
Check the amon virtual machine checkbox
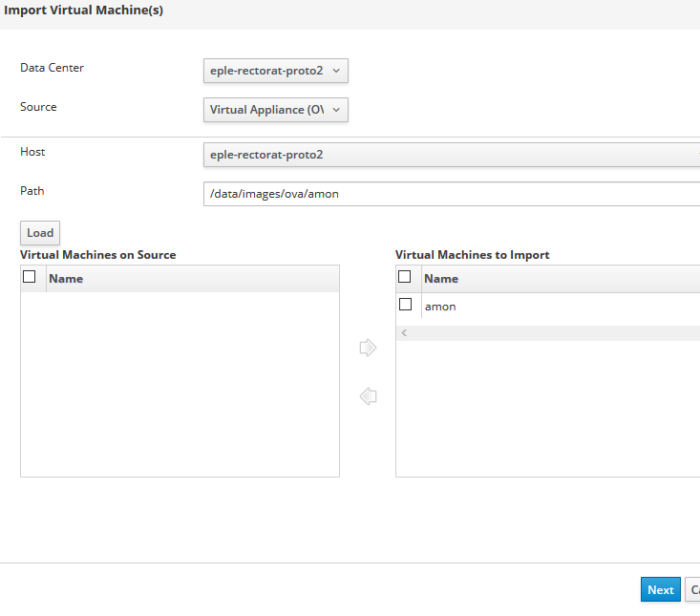pos(405,306)
